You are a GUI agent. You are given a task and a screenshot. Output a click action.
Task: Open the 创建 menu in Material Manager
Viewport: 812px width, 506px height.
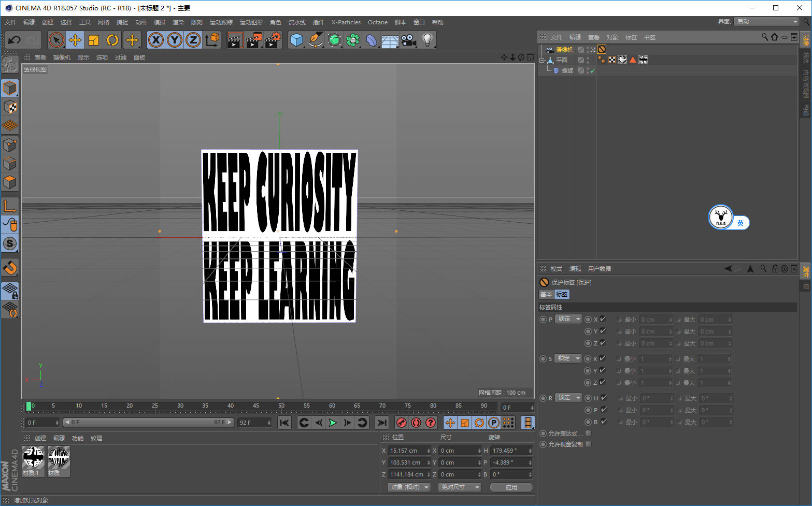click(40, 438)
